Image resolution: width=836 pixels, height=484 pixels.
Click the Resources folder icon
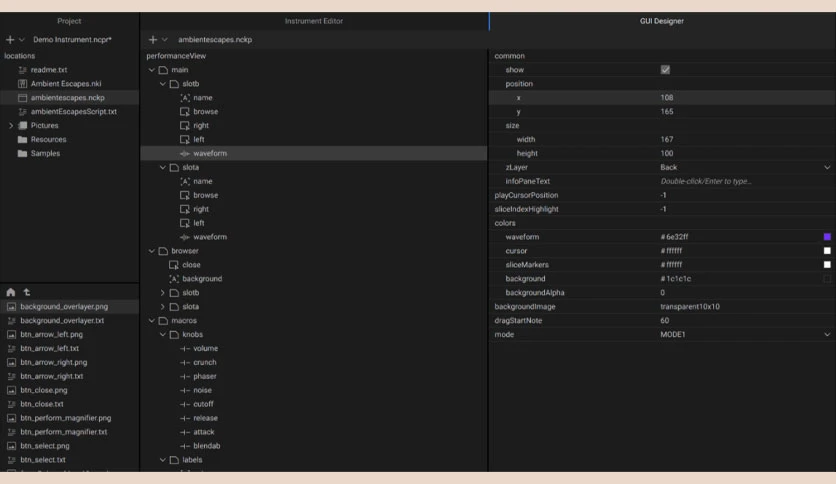click(22, 139)
